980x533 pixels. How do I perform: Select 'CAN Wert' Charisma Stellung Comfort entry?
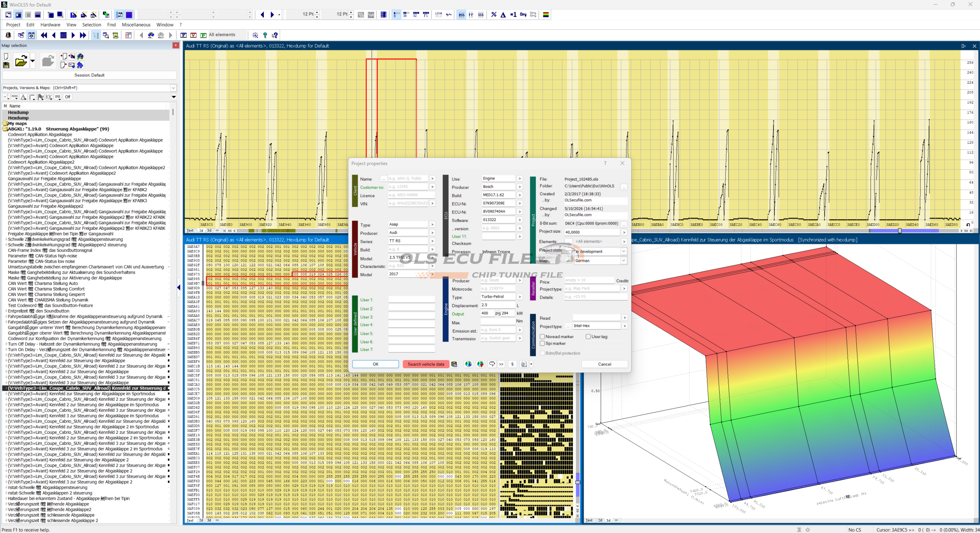pyautogui.click(x=46, y=289)
